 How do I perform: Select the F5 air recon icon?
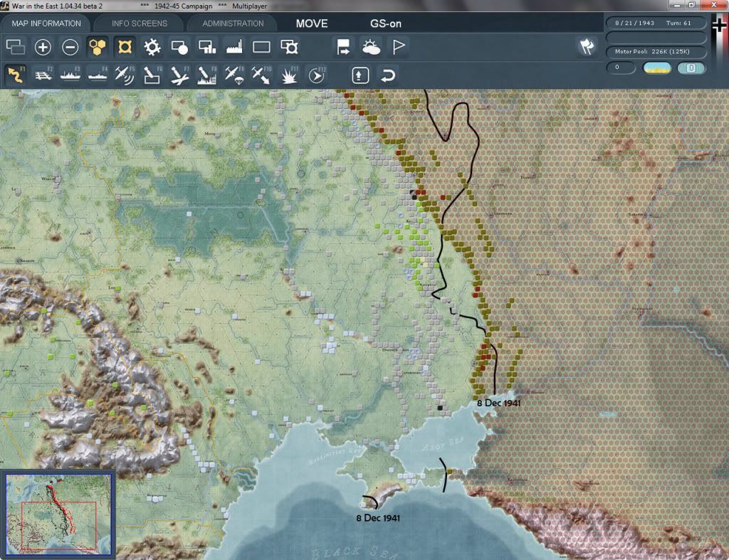[125, 75]
